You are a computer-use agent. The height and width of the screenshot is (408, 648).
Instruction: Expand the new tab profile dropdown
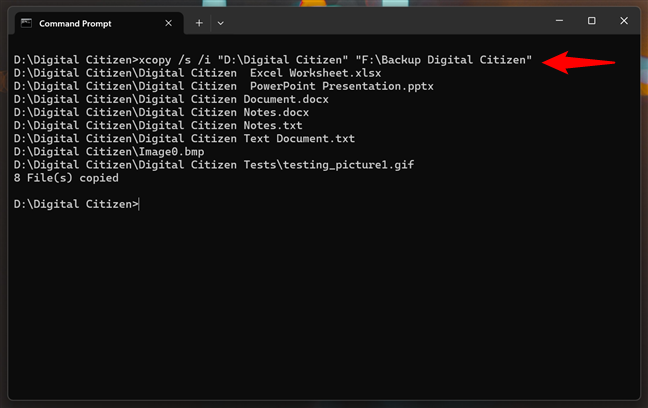pyautogui.click(x=220, y=22)
